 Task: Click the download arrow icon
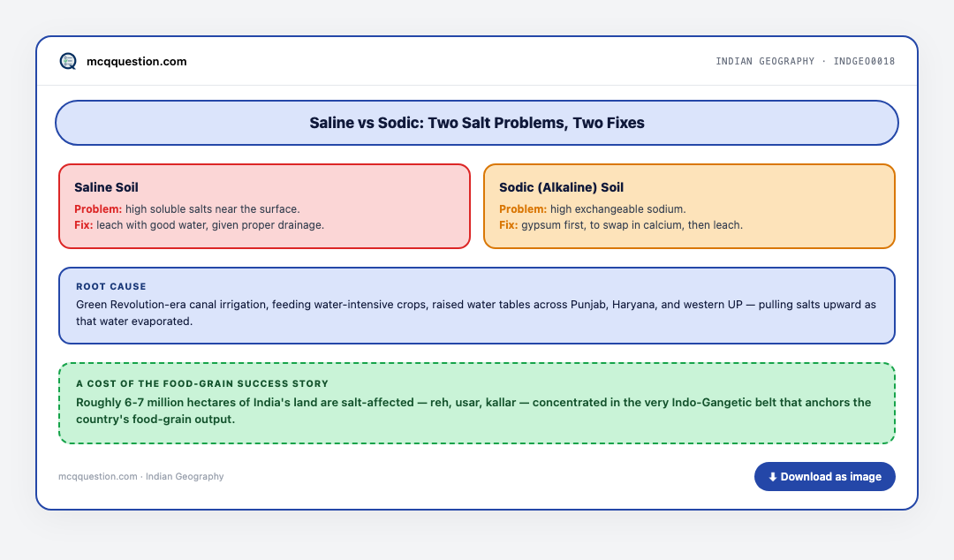(773, 477)
